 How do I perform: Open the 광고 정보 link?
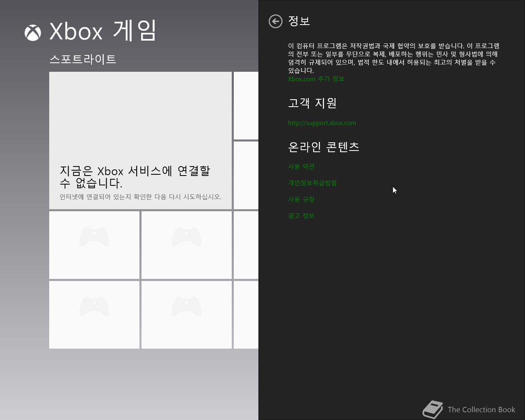point(301,216)
